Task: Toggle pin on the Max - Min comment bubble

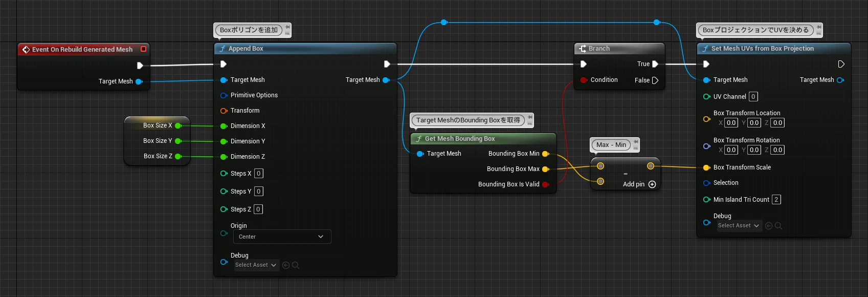Action: tap(636, 142)
